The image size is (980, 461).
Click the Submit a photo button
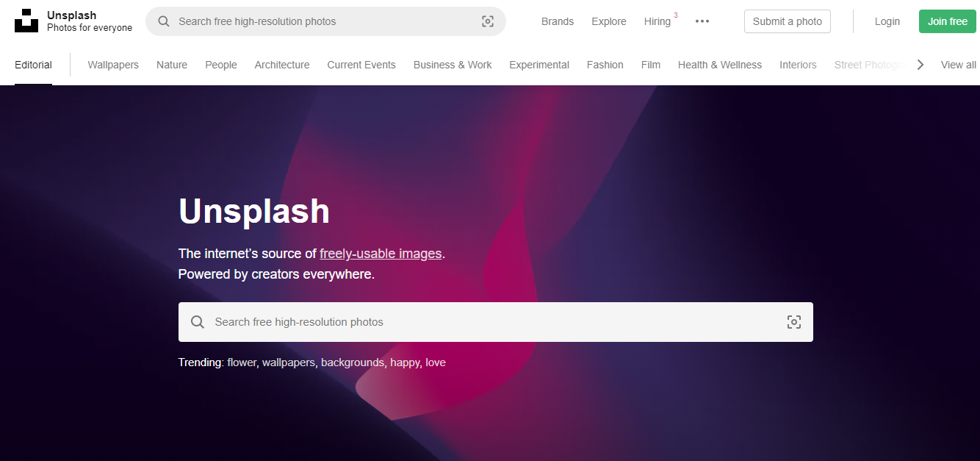pos(788,21)
